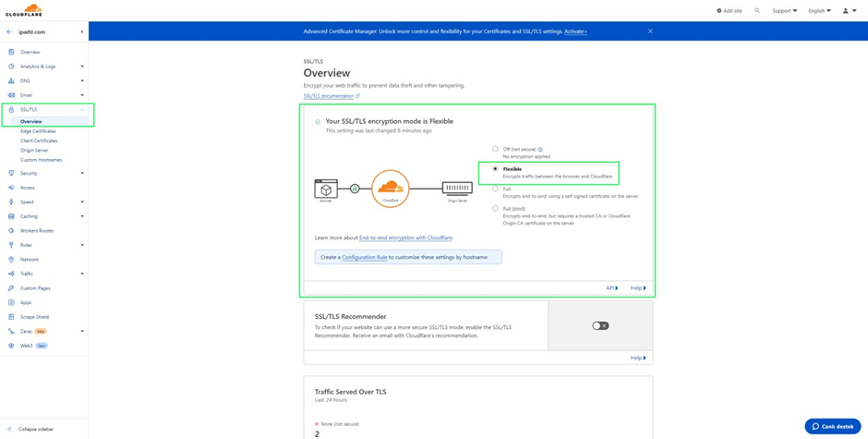The height and width of the screenshot is (439, 868).
Task: Click the Access sidebar icon
Action: [x=11, y=188]
